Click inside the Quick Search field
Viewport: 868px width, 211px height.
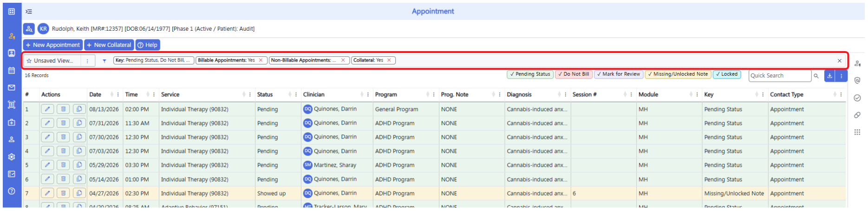point(780,76)
